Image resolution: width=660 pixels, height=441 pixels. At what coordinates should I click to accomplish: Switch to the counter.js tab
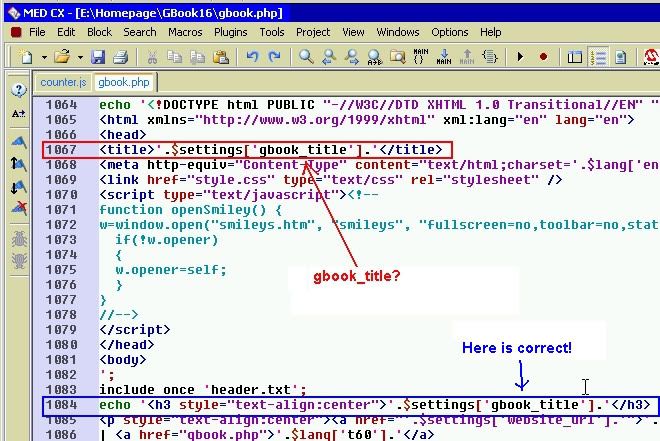click(x=63, y=82)
